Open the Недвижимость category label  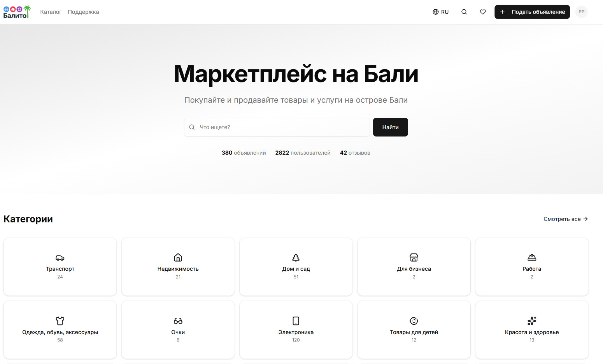point(178,269)
